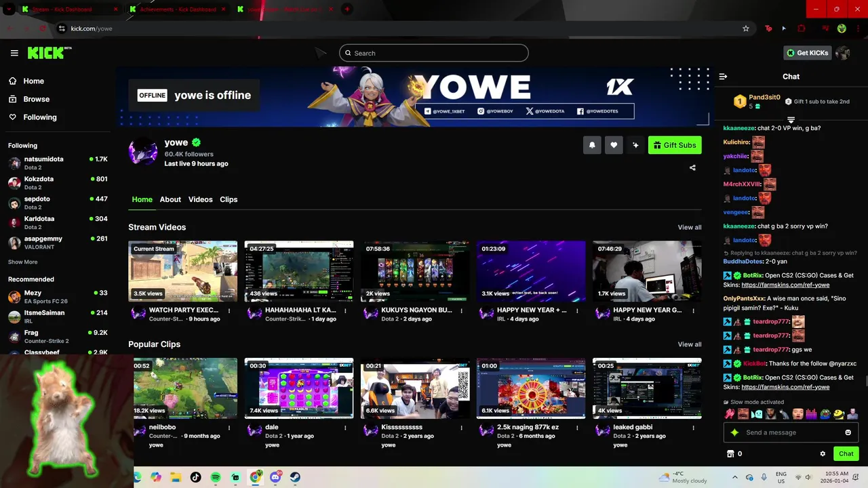This screenshot has height=488, width=868.
Task: Click the heart follow button
Action: pos(614,145)
